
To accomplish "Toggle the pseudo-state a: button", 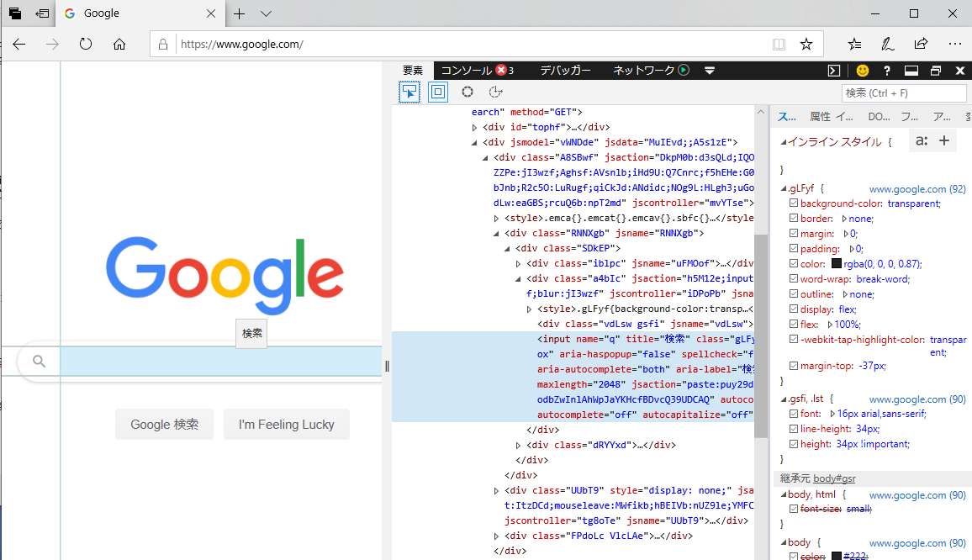I will [922, 140].
